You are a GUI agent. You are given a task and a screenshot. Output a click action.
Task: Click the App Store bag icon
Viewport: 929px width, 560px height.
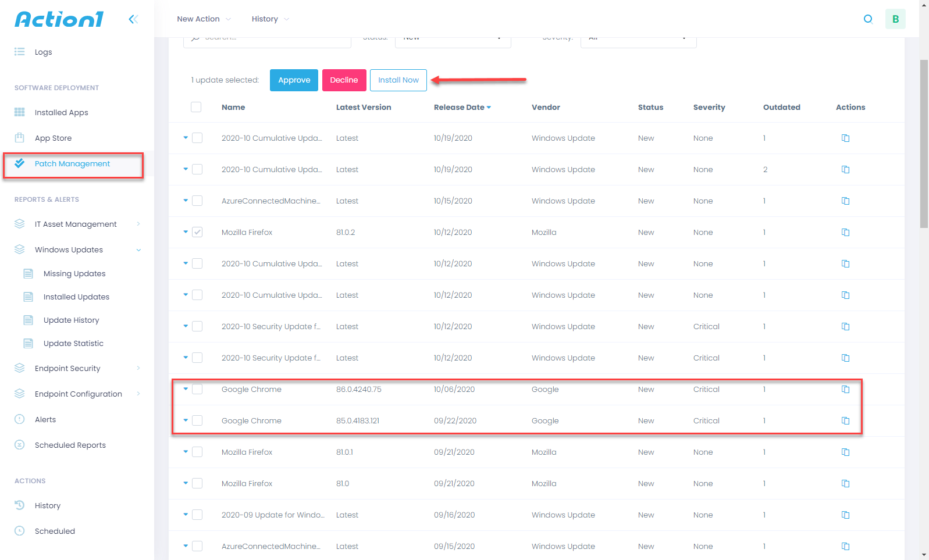pyautogui.click(x=20, y=138)
